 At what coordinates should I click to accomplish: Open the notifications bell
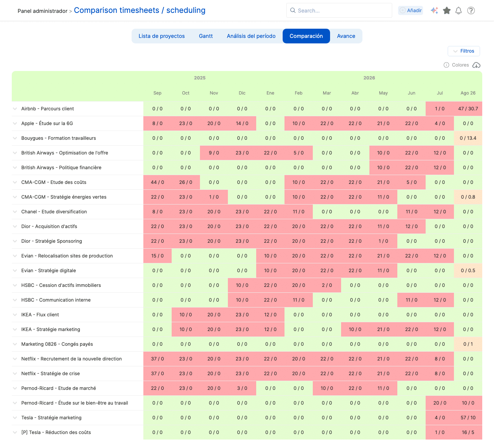point(458,11)
